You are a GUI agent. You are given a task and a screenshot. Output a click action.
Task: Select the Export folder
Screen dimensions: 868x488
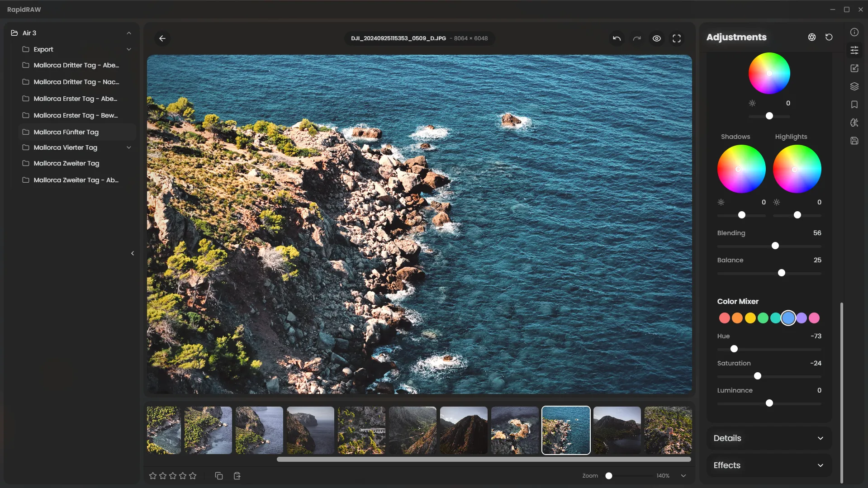click(43, 49)
